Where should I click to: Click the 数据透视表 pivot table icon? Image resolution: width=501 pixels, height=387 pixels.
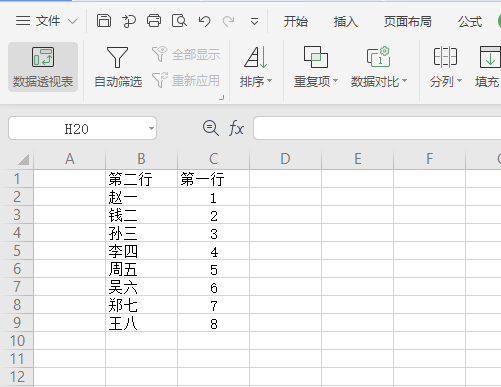tap(43, 57)
